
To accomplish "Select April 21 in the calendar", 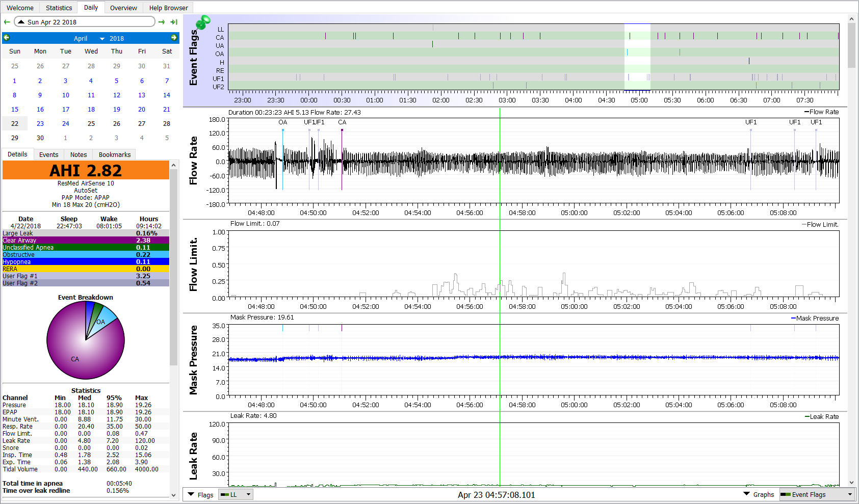I will pyautogui.click(x=167, y=109).
